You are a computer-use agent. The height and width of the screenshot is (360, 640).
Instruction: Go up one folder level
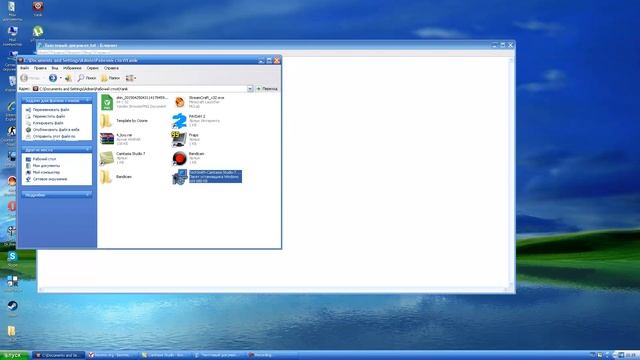[x=68, y=78]
